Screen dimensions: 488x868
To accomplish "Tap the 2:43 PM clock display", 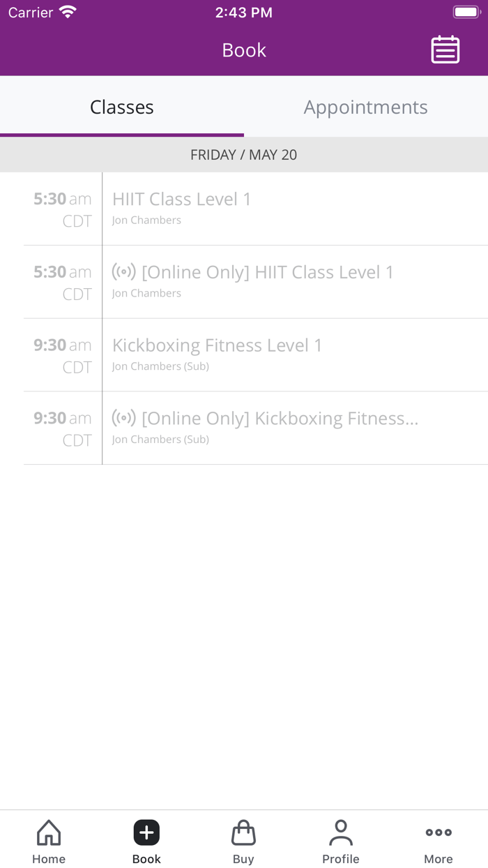I will coord(243,11).
